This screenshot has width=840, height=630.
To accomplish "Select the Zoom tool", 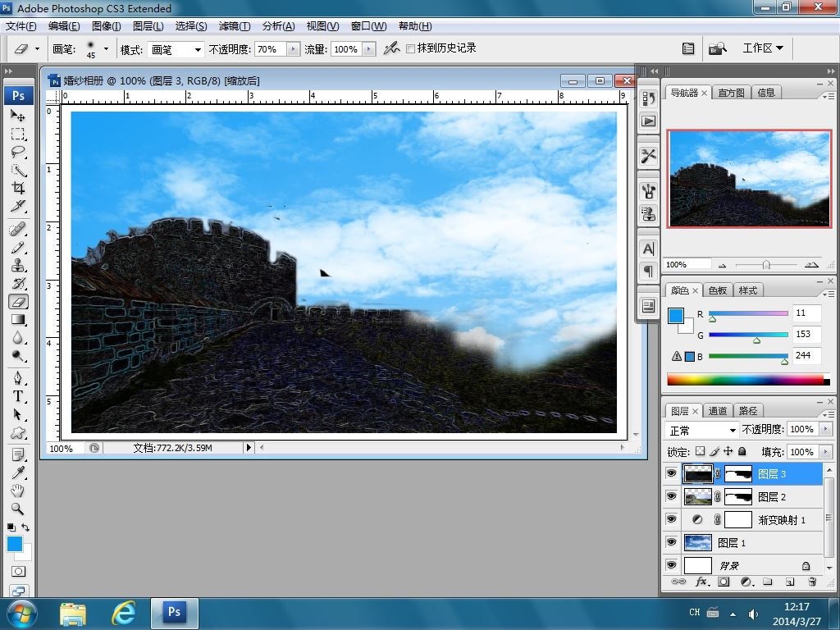I will point(18,509).
